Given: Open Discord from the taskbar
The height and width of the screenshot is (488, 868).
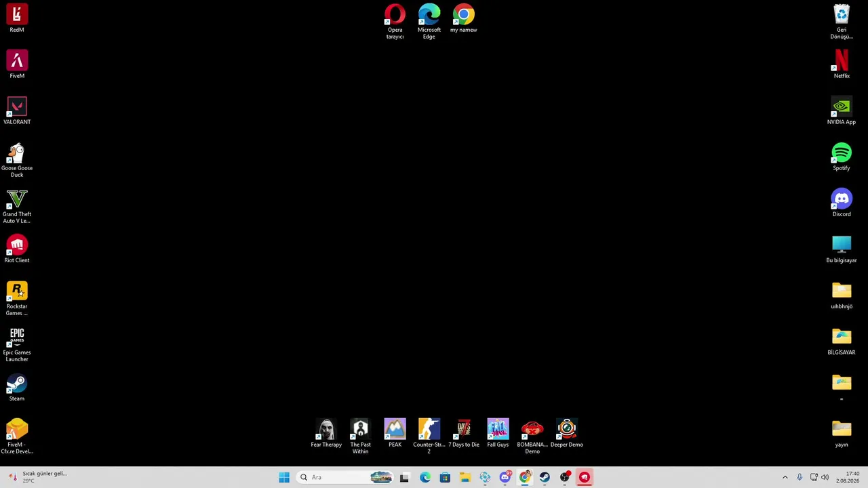Looking at the screenshot, I should [x=505, y=477].
